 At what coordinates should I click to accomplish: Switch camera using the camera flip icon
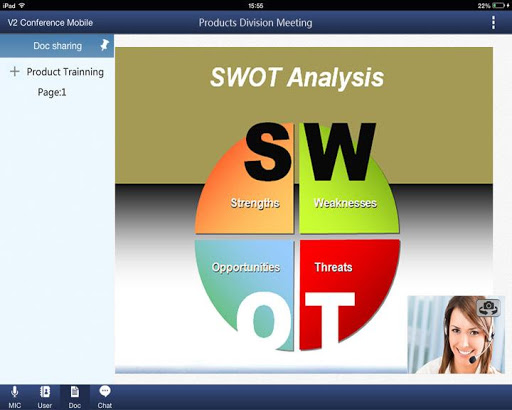pos(488,307)
